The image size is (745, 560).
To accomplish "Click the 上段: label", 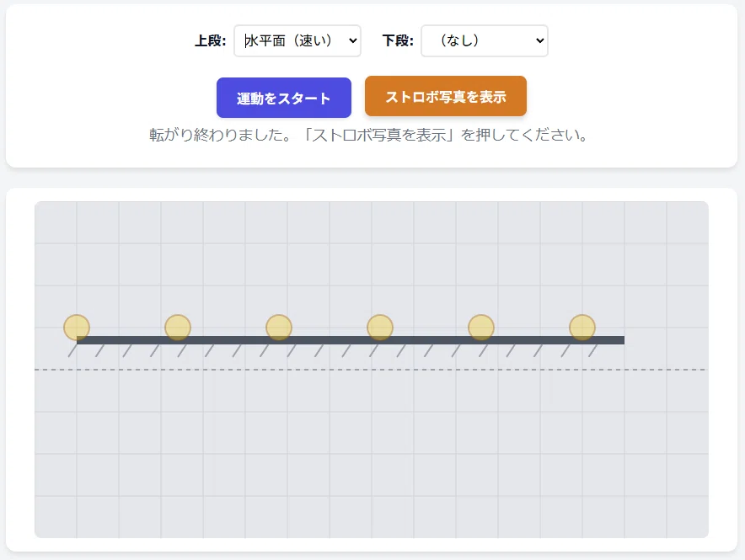I will [x=211, y=40].
